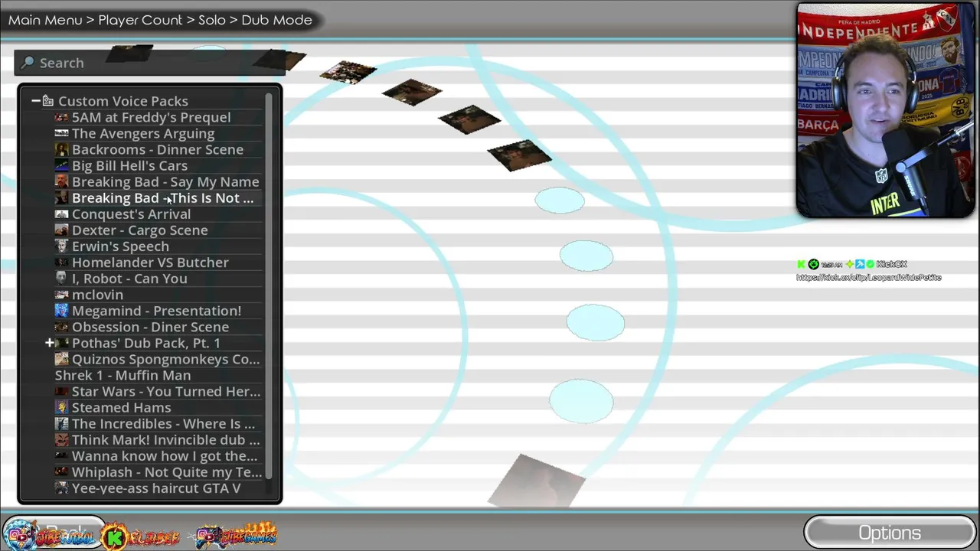Click the Quiznos Spongmonkeys pack icon

(61, 359)
